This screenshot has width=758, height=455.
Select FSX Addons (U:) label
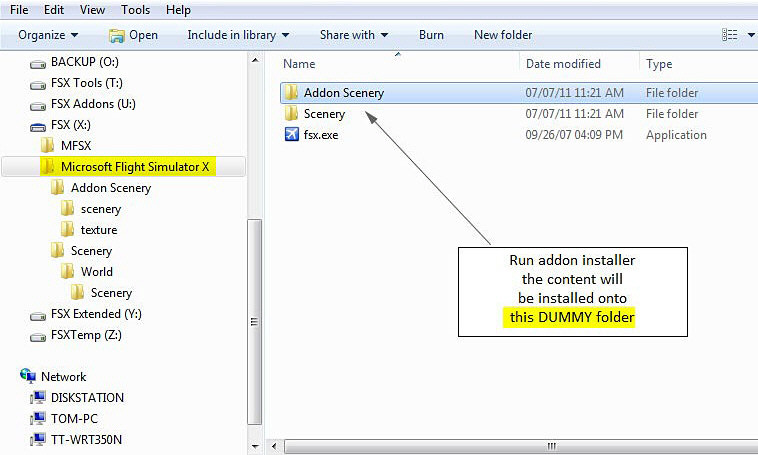93,104
